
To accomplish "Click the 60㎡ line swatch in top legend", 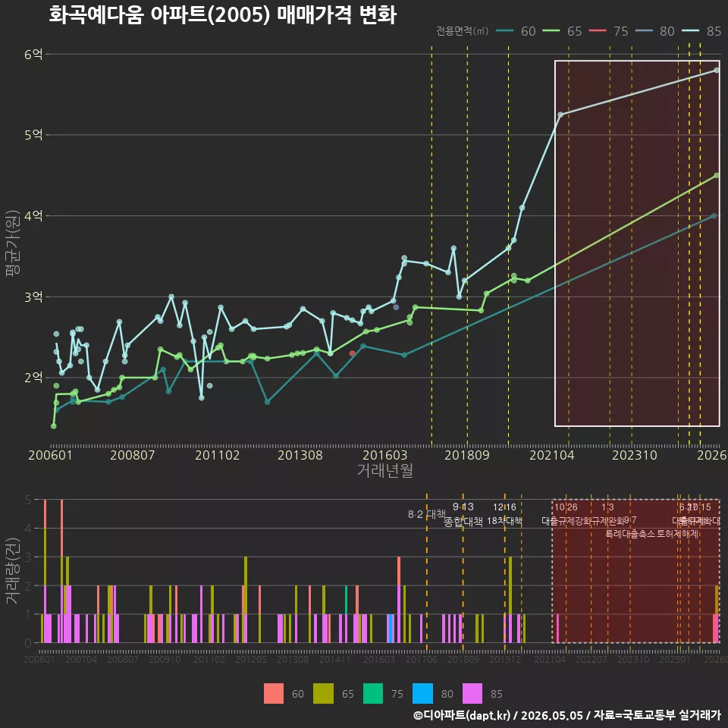I will pyautogui.click(x=505, y=31).
